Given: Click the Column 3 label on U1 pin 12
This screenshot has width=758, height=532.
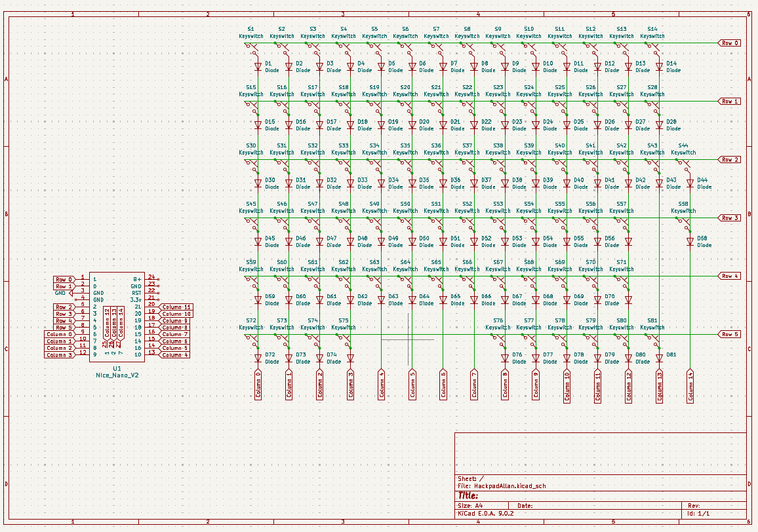Looking at the screenshot, I should pyautogui.click(x=60, y=355).
